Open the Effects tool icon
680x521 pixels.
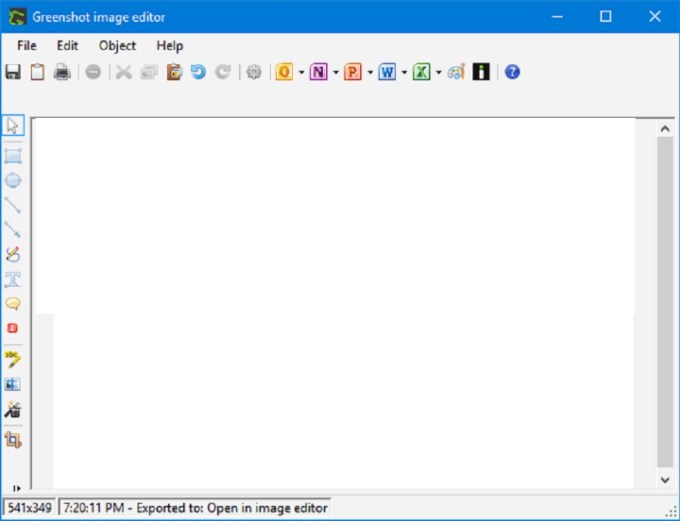pos(13,409)
